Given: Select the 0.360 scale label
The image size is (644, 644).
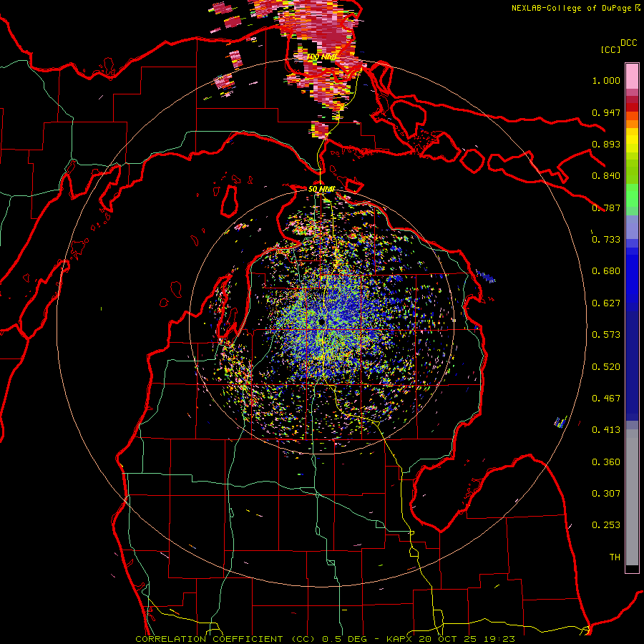Looking at the screenshot, I should 606,462.
